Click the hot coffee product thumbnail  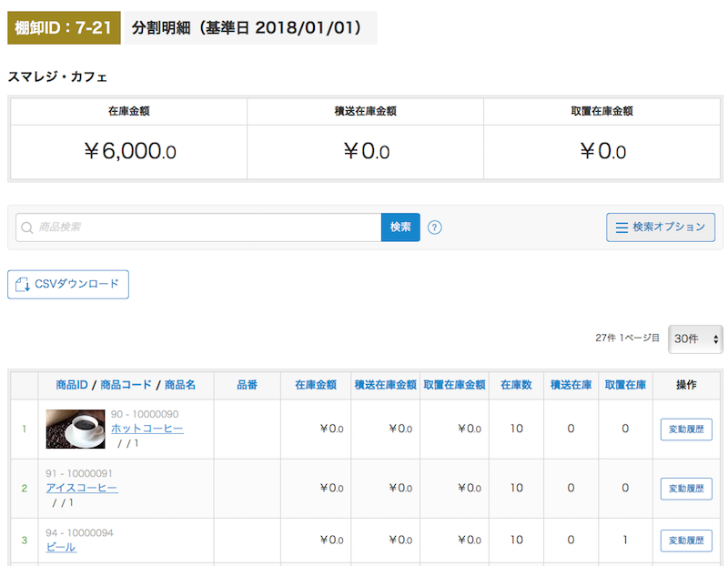coord(76,429)
